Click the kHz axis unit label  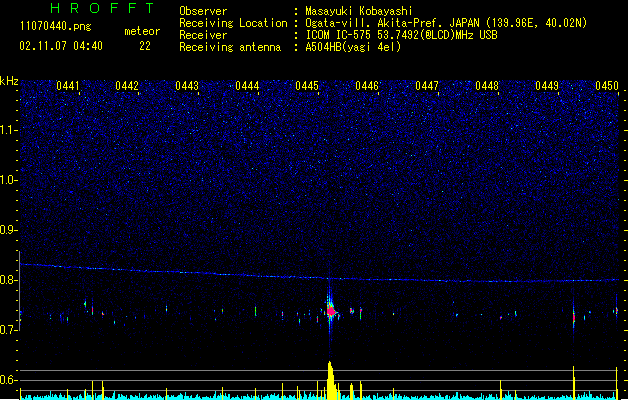[x=9, y=81]
